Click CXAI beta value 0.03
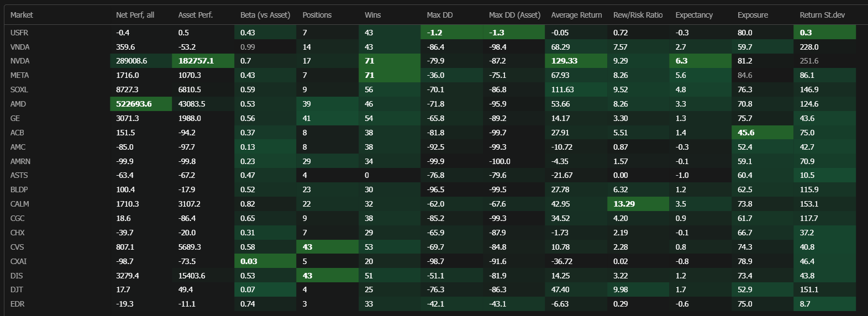 pyautogui.click(x=249, y=261)
